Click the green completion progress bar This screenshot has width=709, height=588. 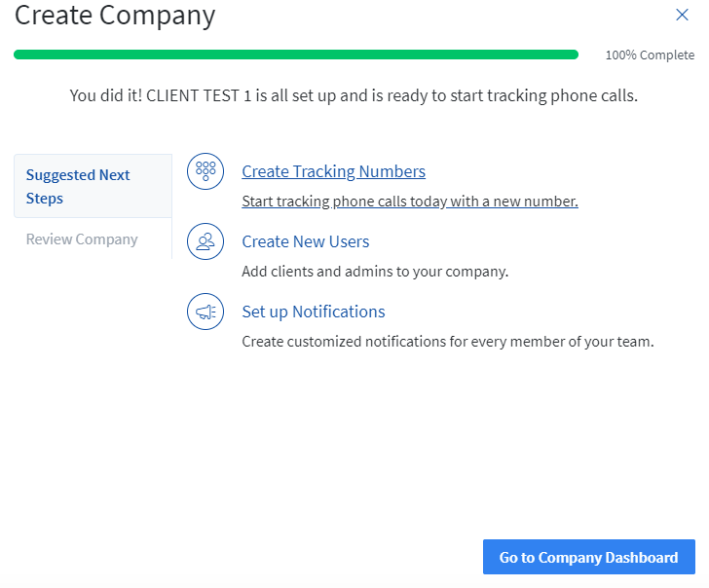[x=295, y=55]
